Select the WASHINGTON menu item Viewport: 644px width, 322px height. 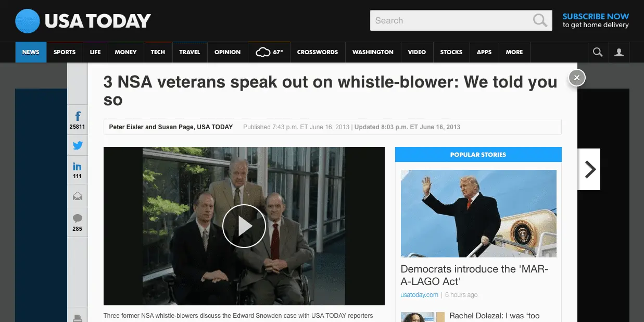(x=373, y=52)
